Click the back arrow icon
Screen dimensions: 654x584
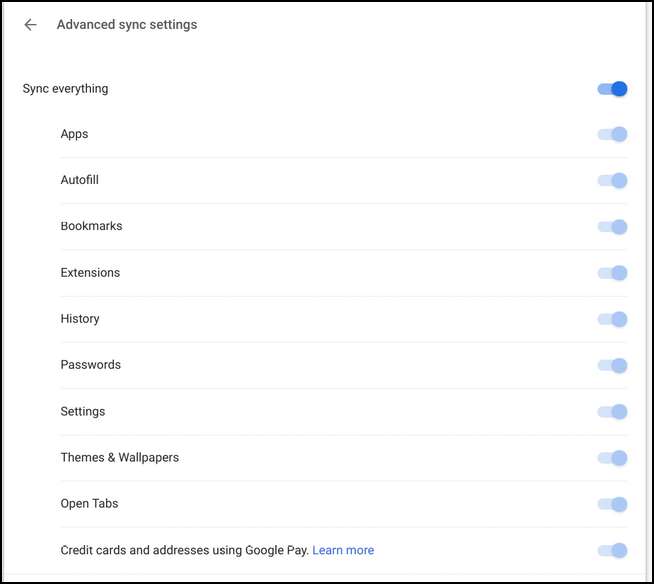click(x=31, y=25)
